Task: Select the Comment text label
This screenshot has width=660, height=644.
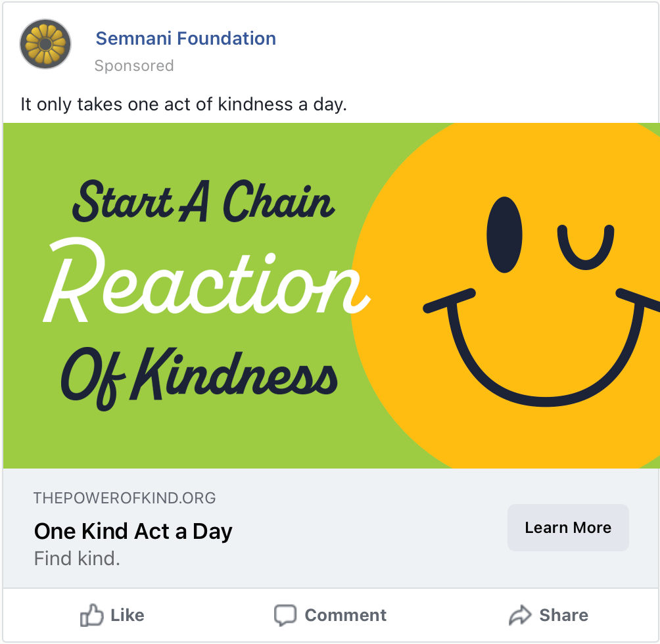Action: 345,616
